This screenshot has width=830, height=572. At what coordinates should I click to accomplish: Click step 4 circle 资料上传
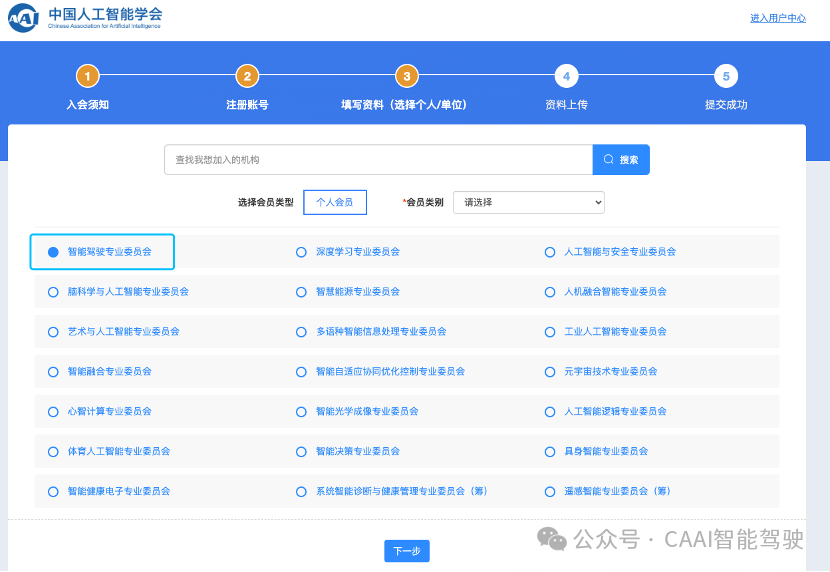tap(566, 76)
